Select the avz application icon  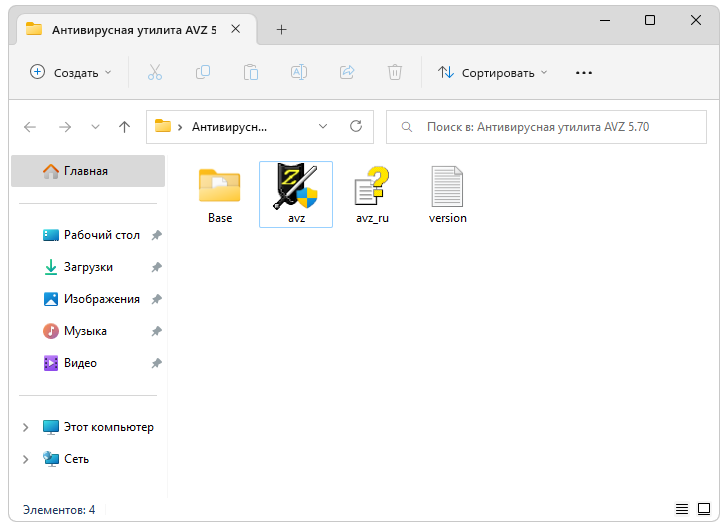pyautogui.click(x=296, y=194)
